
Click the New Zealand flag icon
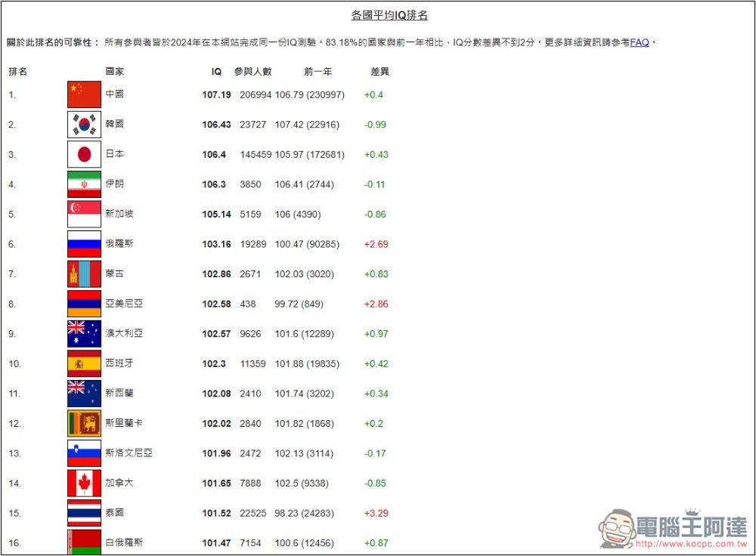[x=84, y=393]
